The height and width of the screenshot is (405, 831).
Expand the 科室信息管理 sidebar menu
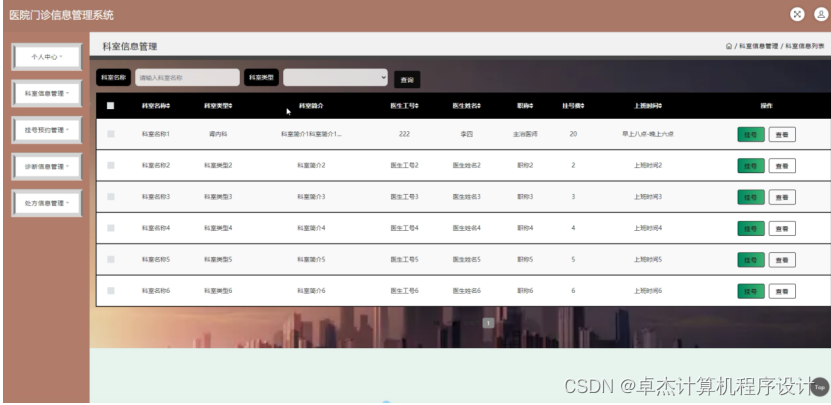47,93
